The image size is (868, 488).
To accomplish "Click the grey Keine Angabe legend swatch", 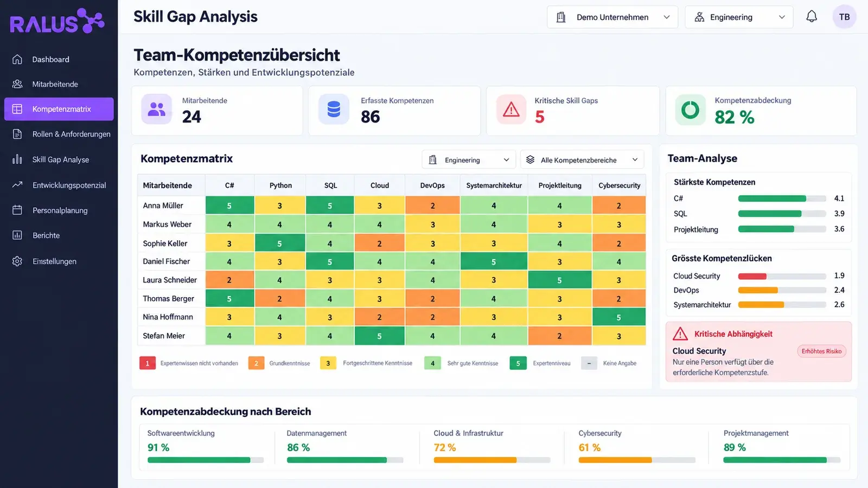I will coord(589,363).
